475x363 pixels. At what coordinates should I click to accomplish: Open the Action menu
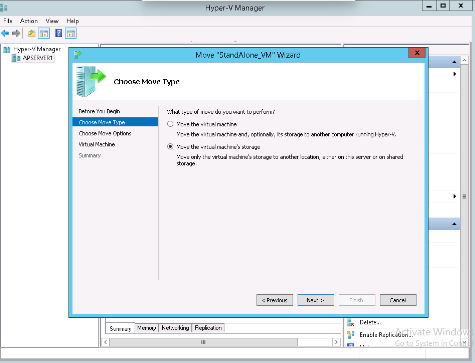(29, 21)
